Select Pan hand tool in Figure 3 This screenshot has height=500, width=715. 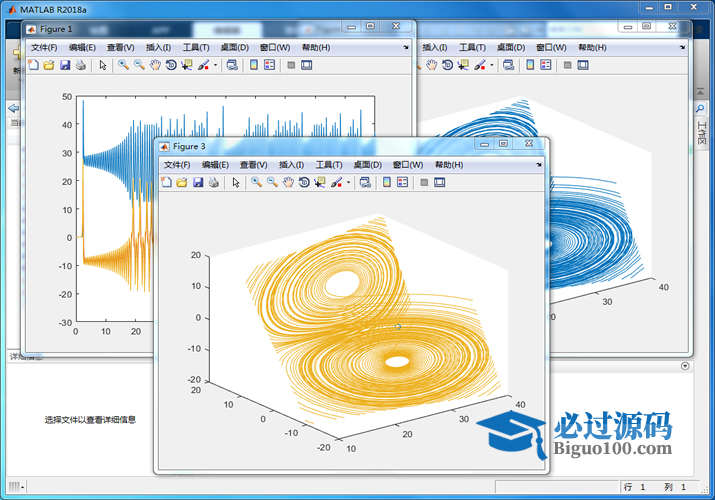point(288,183)
